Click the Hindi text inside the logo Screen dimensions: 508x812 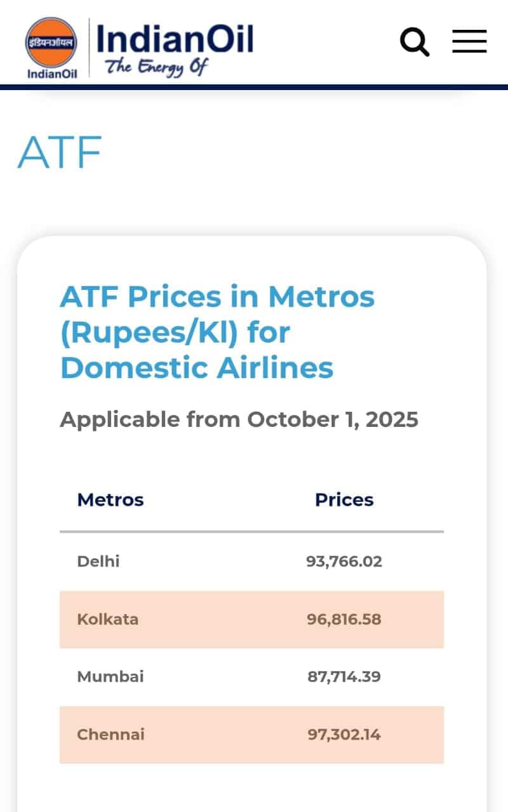[x=51, y=42]
